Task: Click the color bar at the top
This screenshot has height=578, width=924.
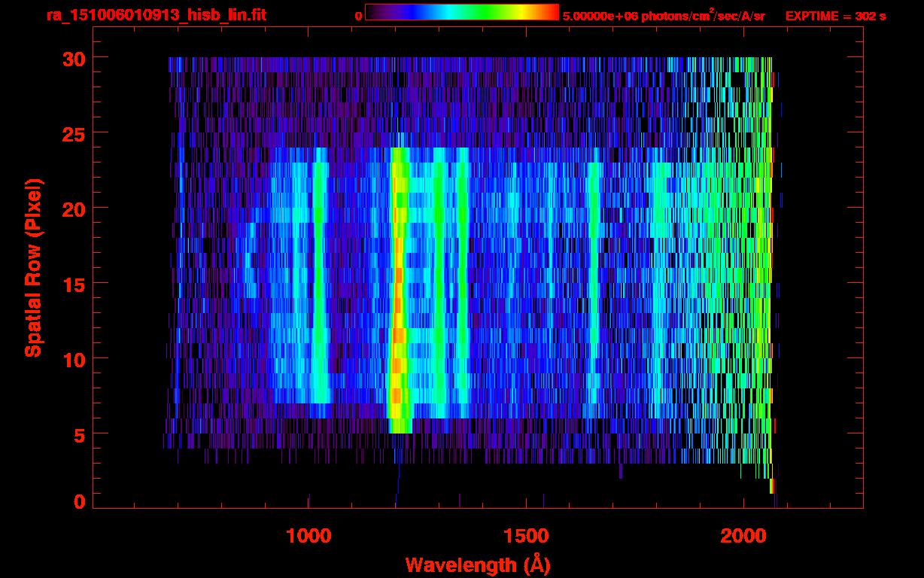Action: [461, 13]
